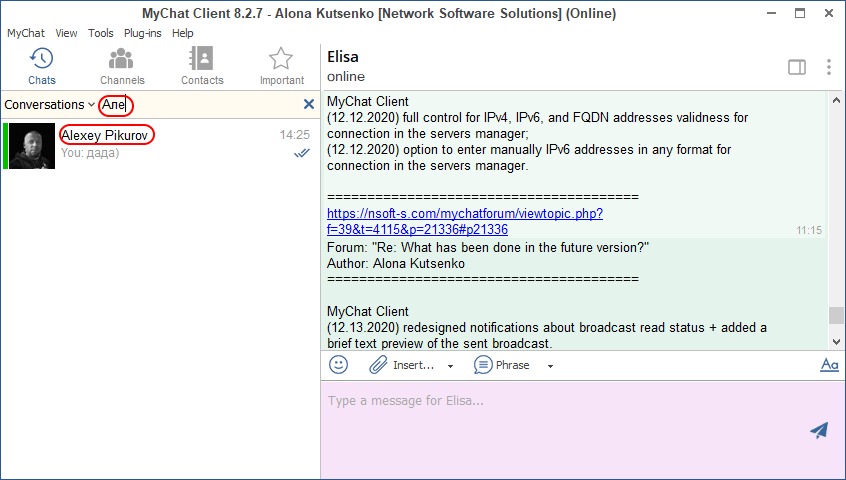This screenshot has width=846, height=480.
Task: Clear the search with the X icon
Action: pos(309,104)
